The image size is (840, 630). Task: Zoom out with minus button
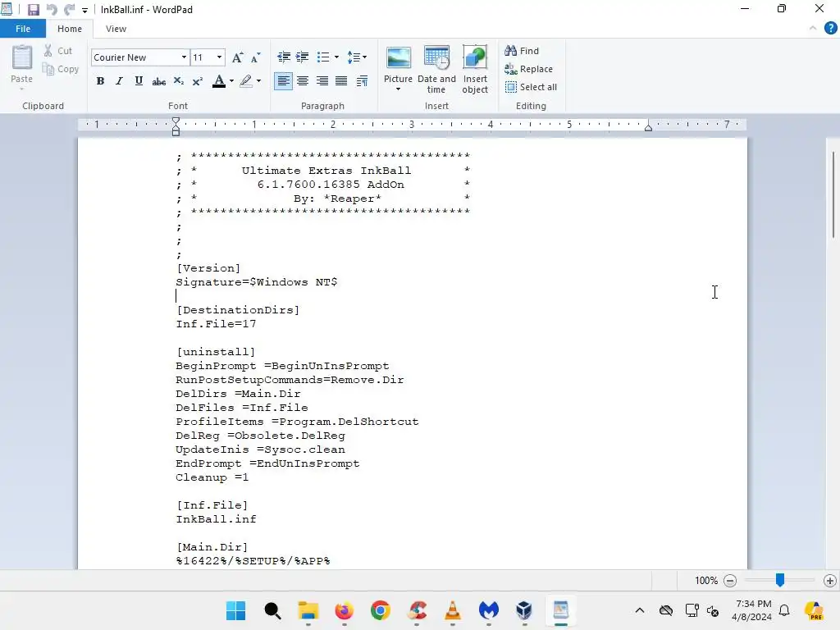coord(729,581)
